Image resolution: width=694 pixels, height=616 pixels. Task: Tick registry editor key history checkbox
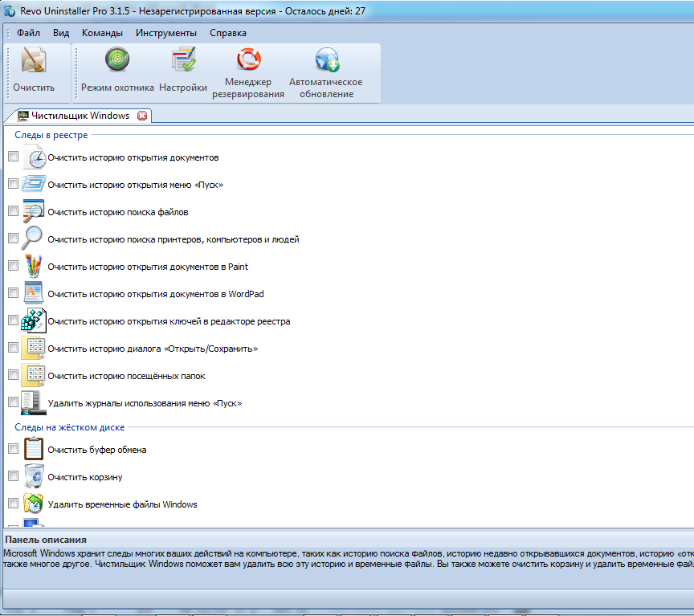[x=14, y=320]
